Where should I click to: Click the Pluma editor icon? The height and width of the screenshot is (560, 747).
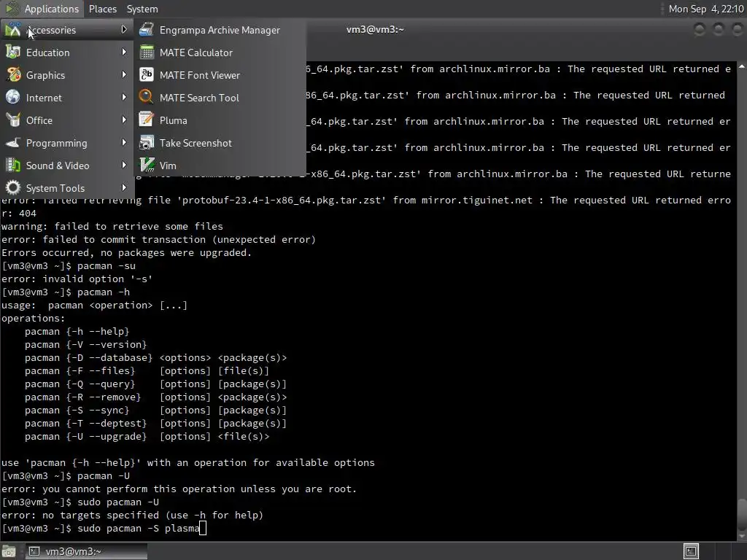point(146,120)
